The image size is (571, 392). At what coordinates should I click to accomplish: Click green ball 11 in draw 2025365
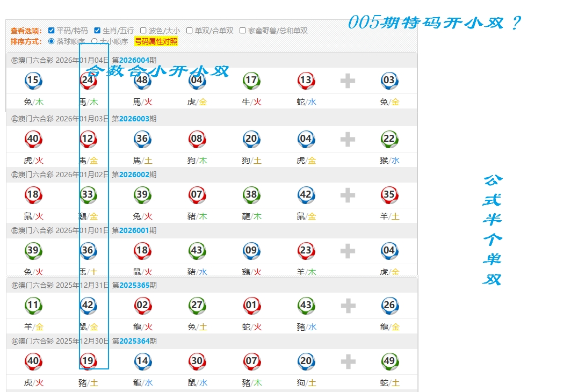click(x=33, y=306)
